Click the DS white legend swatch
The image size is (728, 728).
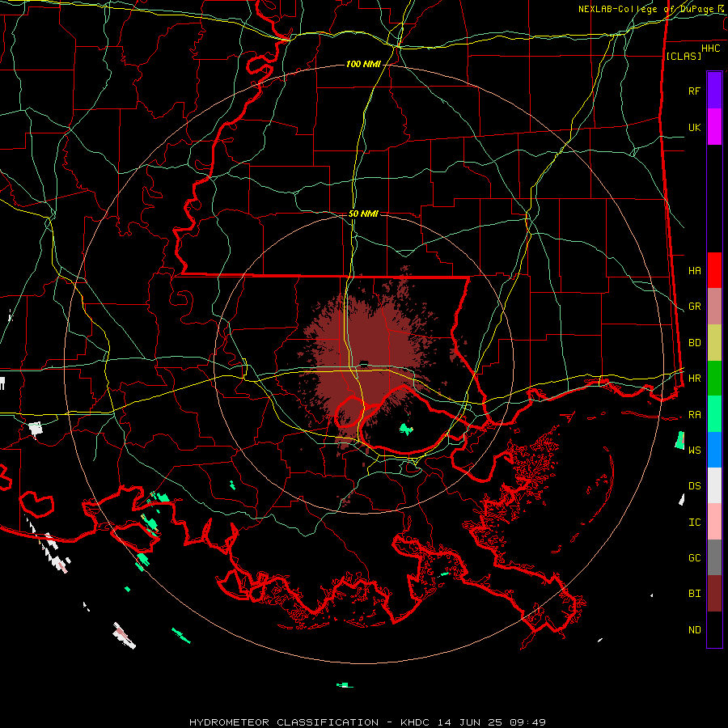click(x=714, y=485)
